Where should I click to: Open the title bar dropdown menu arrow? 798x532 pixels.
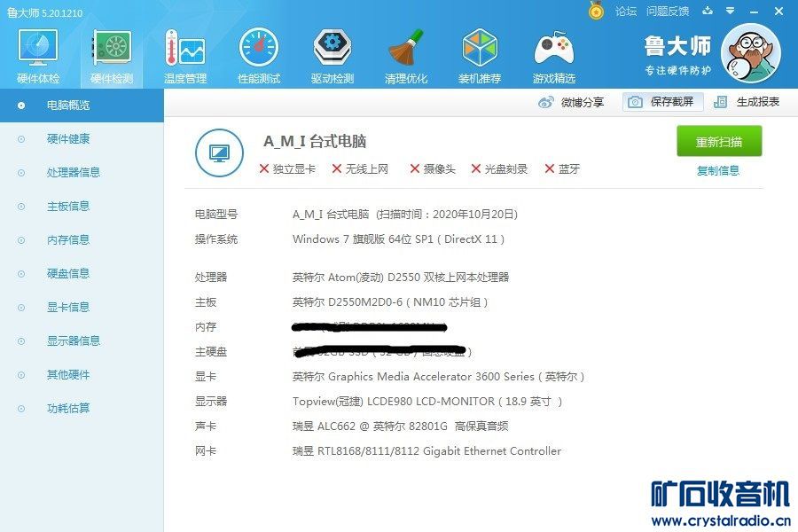tap(731, 11)
